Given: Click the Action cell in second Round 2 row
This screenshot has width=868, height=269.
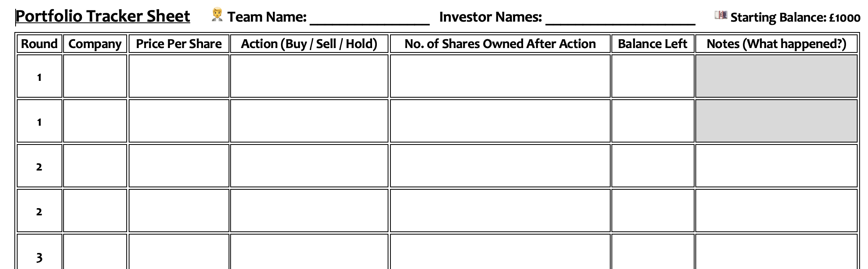Looking at the screenshot, I should pos(309,211).
